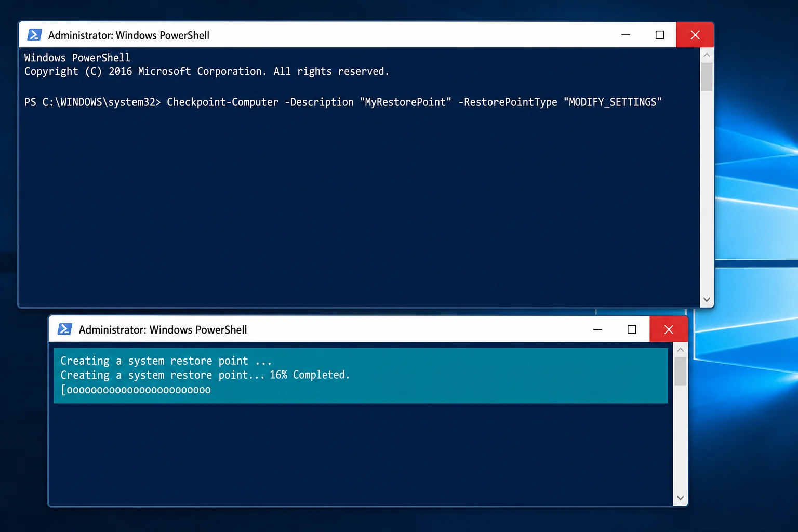Click scroll down arrow in top PowerShell window
This screenshot has width=798, height=532.
(707, 300)
